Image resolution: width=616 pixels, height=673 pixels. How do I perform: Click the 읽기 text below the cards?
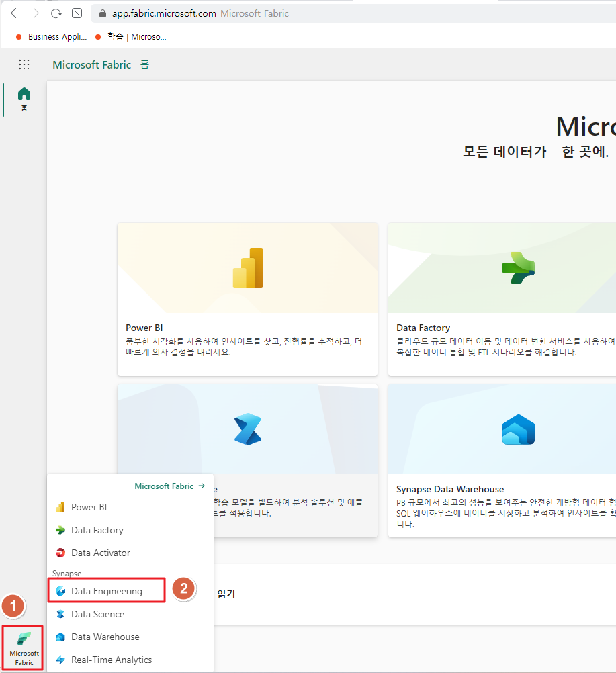[226, 594]
